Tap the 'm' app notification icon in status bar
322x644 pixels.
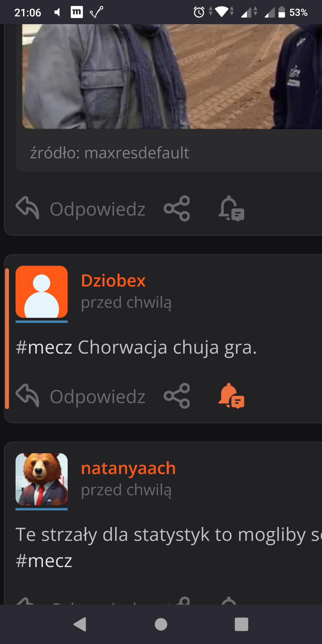click(x=77, y=12)
